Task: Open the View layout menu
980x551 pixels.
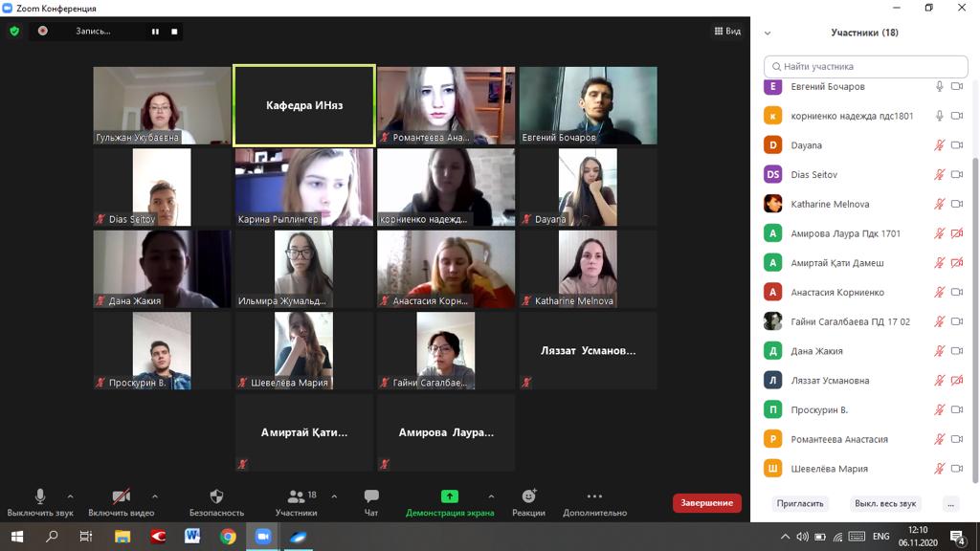Action: coord(727,31)
